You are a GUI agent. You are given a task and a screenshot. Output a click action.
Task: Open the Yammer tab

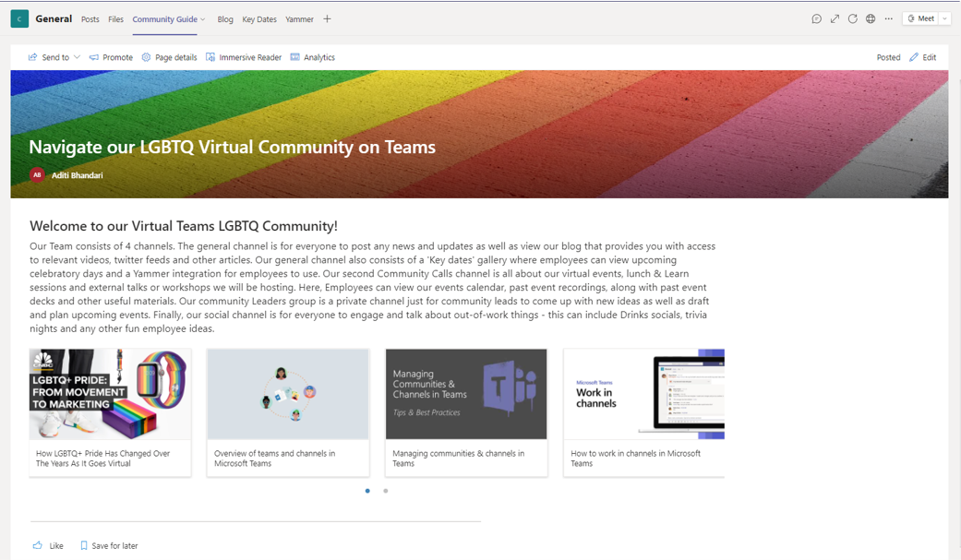coord(299,19)
